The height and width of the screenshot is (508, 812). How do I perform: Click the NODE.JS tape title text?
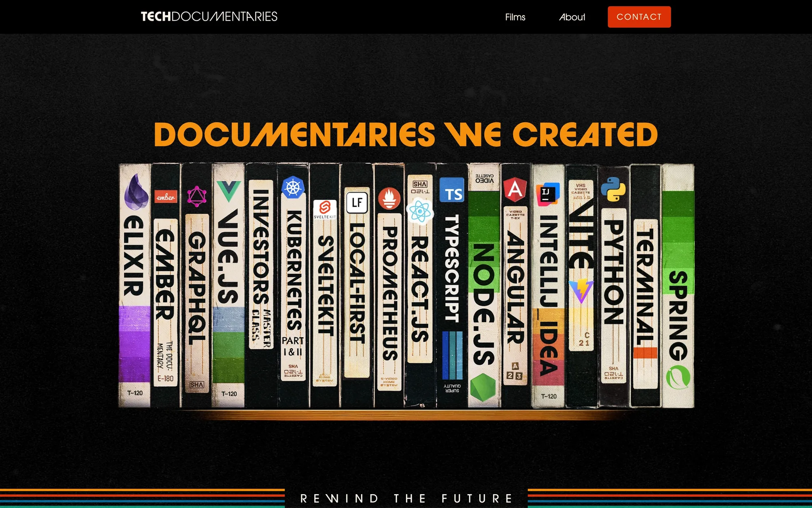pos(484,304)
